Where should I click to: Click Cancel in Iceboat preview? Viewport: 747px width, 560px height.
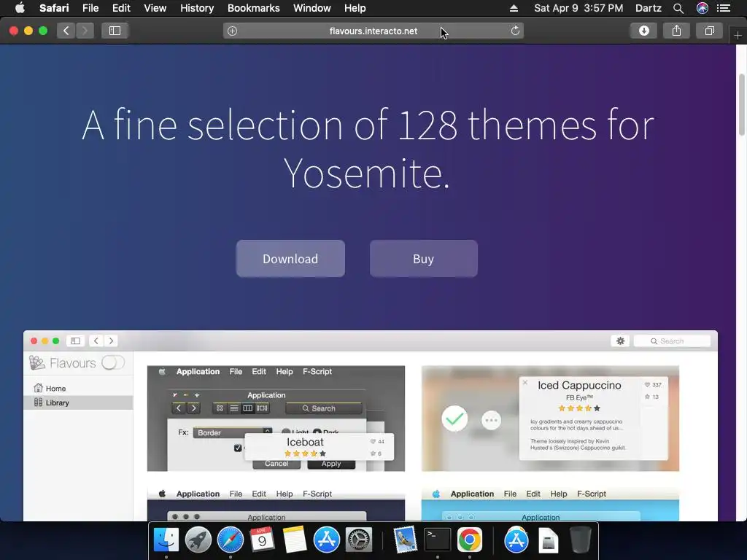[x=276, y=464]
